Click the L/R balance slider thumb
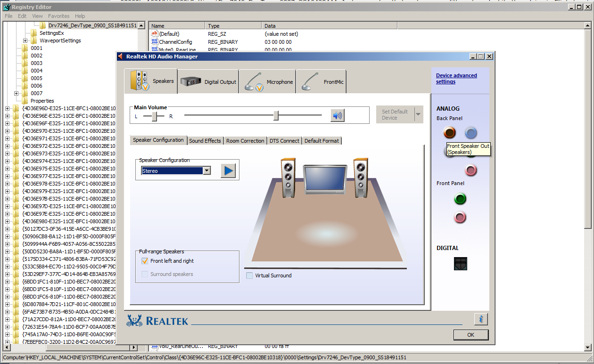 [154, 115]
